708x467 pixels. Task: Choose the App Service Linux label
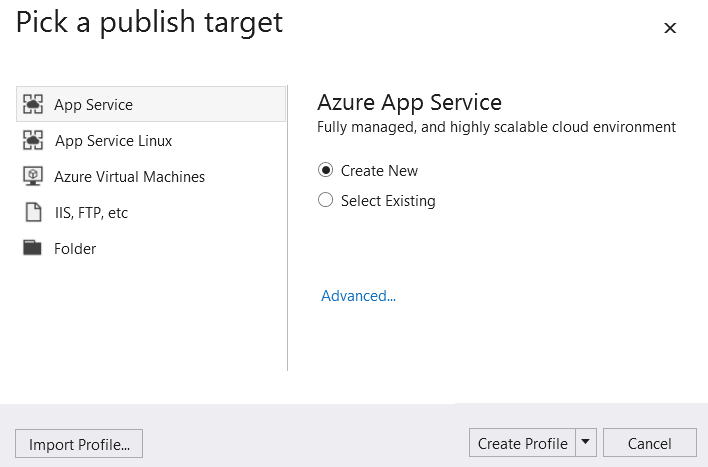[113, 141]
